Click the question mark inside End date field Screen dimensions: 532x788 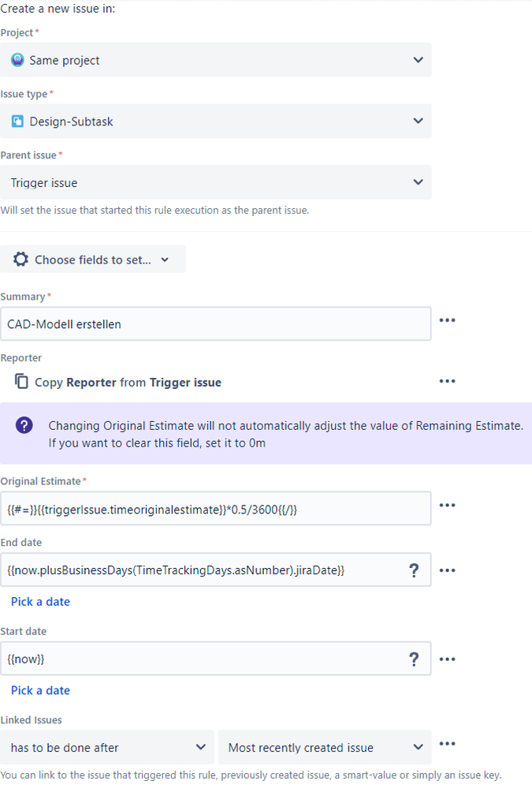click(x=414, y=570)
